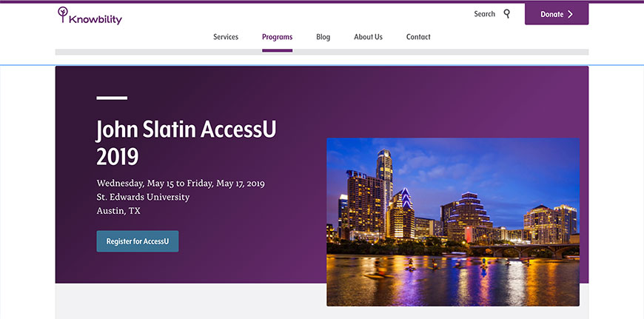Click the white accent bar above the heading
644x319 pixels.
(x=112, y=98)
